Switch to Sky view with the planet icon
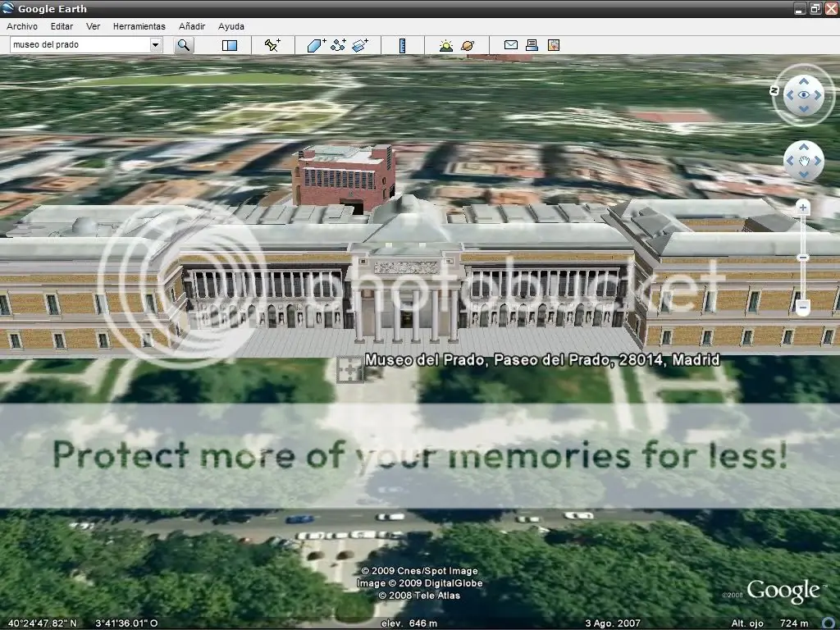840x630 pixels. click(468, 46)
